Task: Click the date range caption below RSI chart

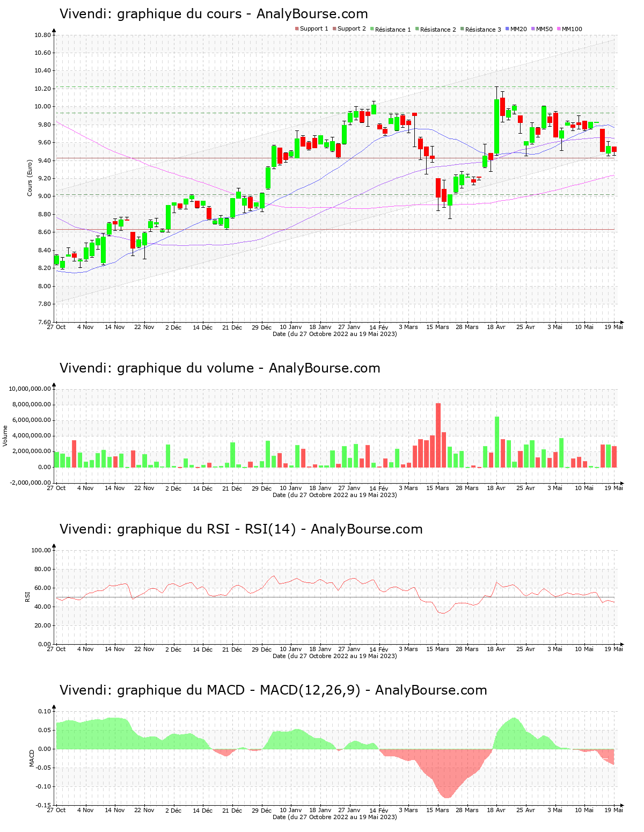Action: pyautogui.click(x=335, y=656)
